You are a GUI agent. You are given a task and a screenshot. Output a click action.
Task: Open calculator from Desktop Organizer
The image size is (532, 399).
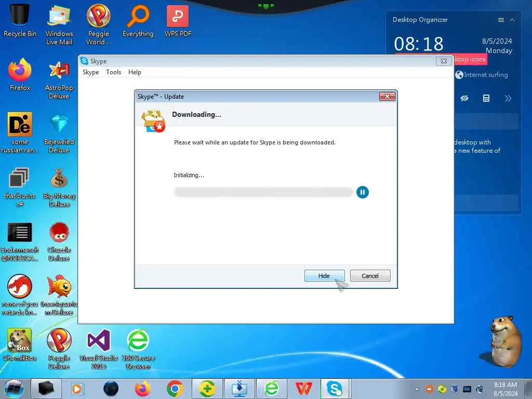coord(486,98)
